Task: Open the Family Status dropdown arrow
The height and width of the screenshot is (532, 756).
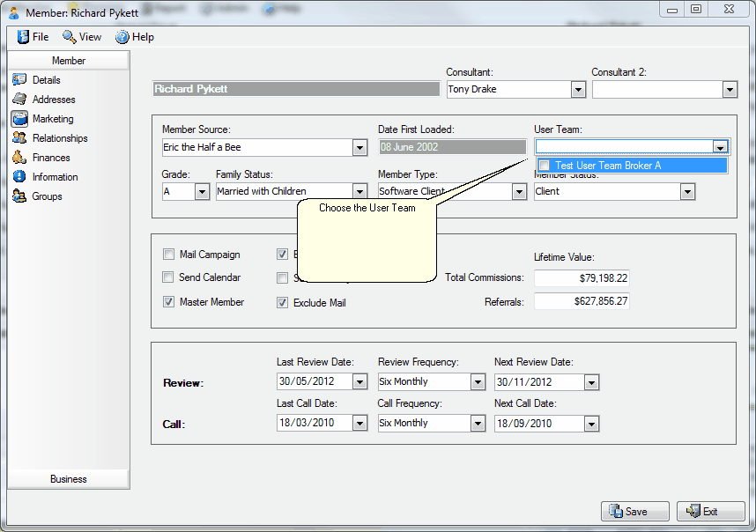Action: [359, 192]
